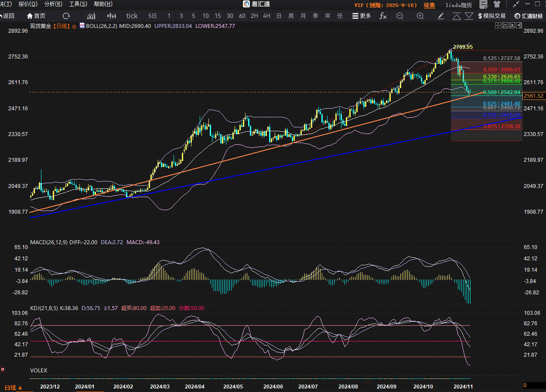
Task: Click the 模拟交易 button
Action: coord(492,16)
